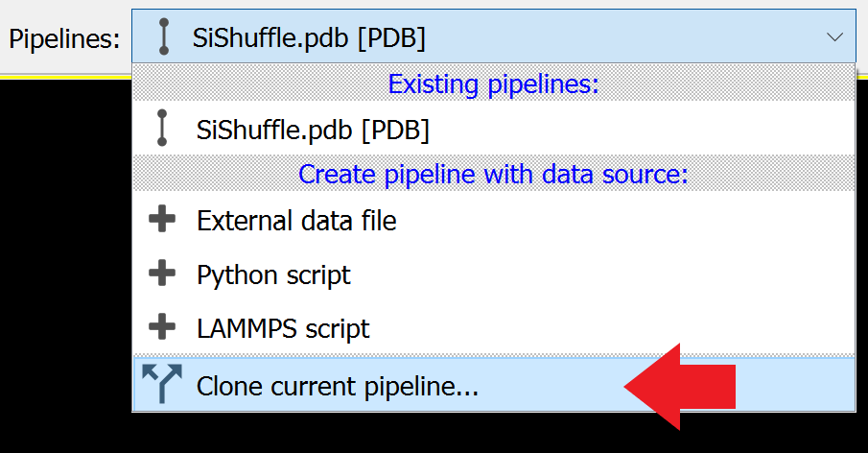Click the plus icon beside Python script
Viewport: 868px width, 453px height.
[163, 274]
